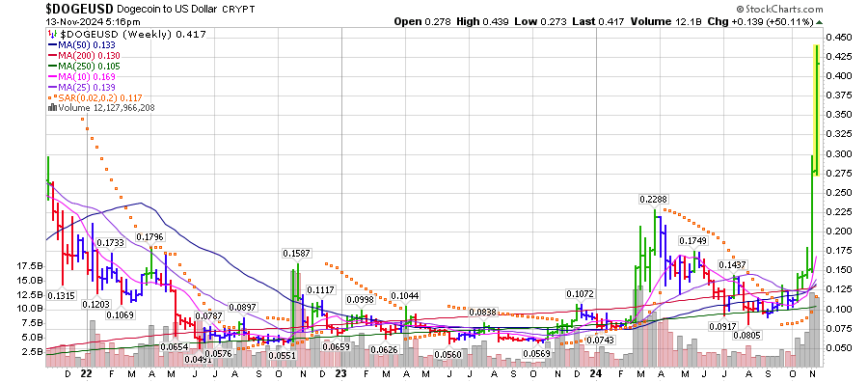Click the SAR orange dots legend marker

click(x=53, y=97)
